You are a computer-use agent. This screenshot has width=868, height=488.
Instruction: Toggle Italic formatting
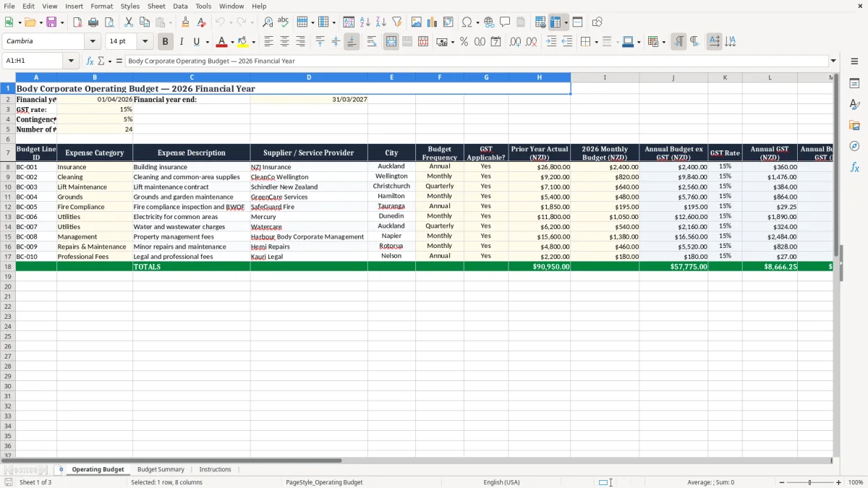coord(182,42)
